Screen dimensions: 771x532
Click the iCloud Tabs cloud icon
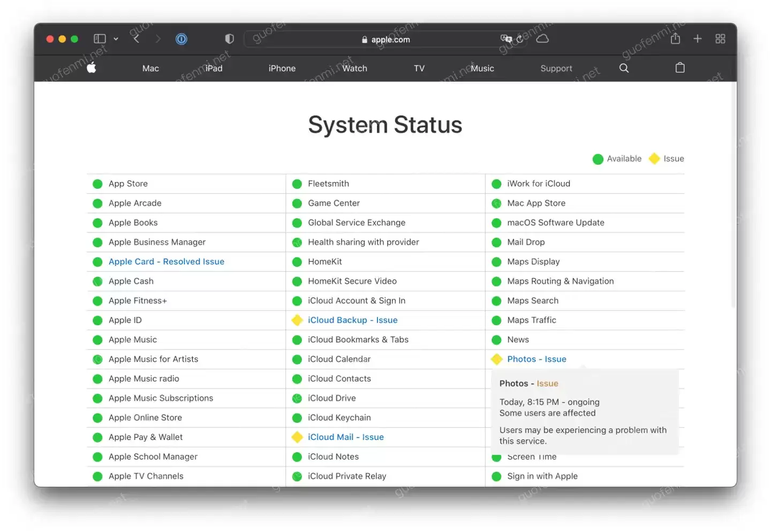point(542,39)
